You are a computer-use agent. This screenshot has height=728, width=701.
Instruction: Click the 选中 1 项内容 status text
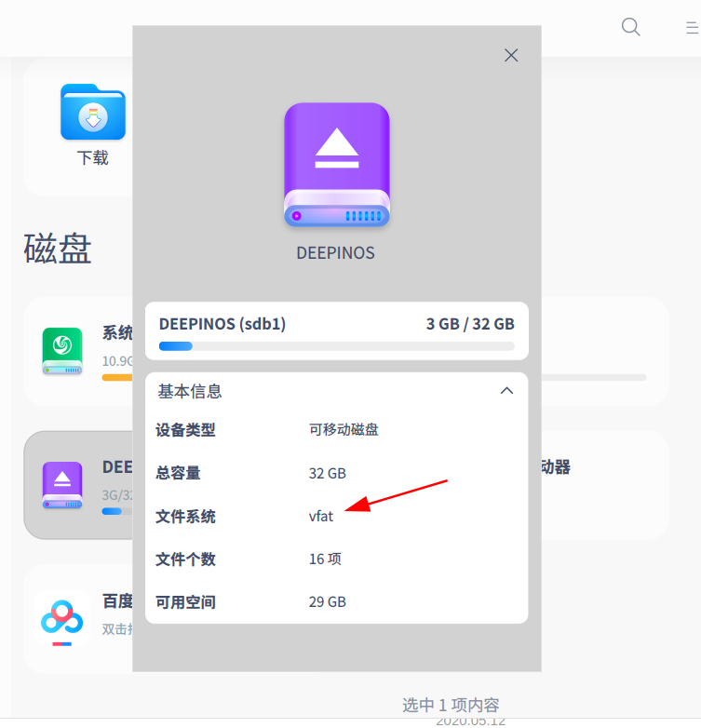451,705
